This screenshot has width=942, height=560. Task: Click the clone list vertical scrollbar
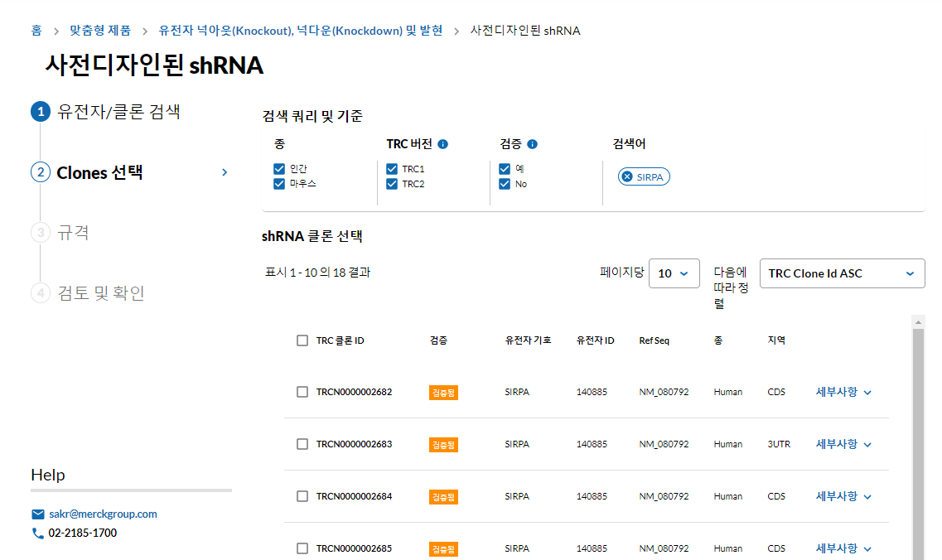tap(918, 439)
